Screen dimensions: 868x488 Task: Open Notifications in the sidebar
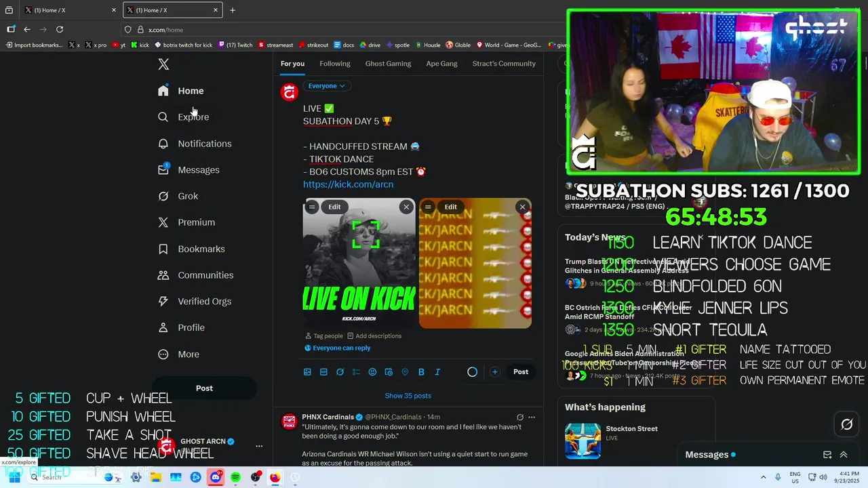click(195, 144)
